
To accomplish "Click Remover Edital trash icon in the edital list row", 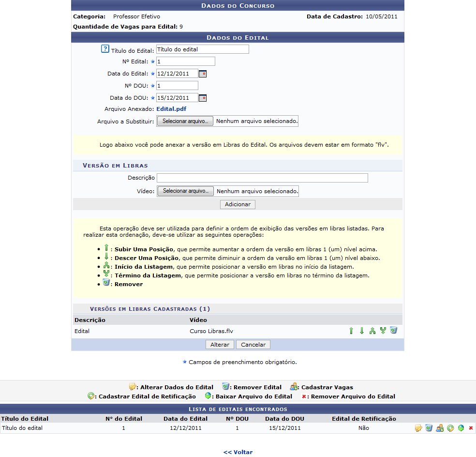I will click(429, 428).
